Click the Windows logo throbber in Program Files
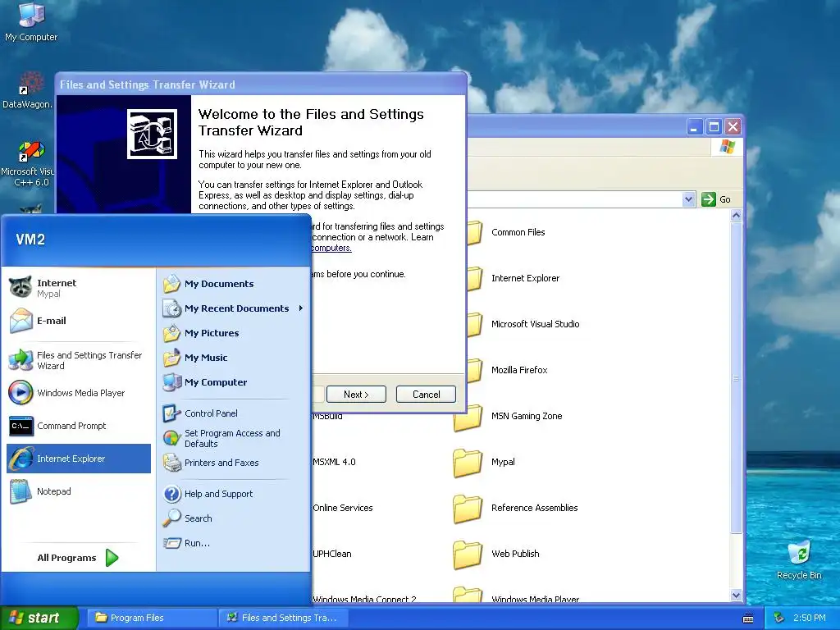840x630 pixels. click(728, 146)
